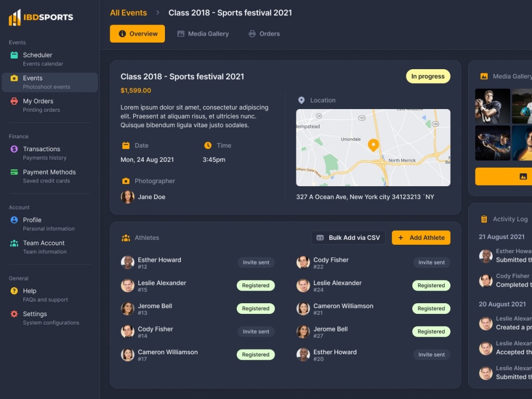Click the Team Account group icon
This screenshot has height=399, width=532.
point(14,243)
